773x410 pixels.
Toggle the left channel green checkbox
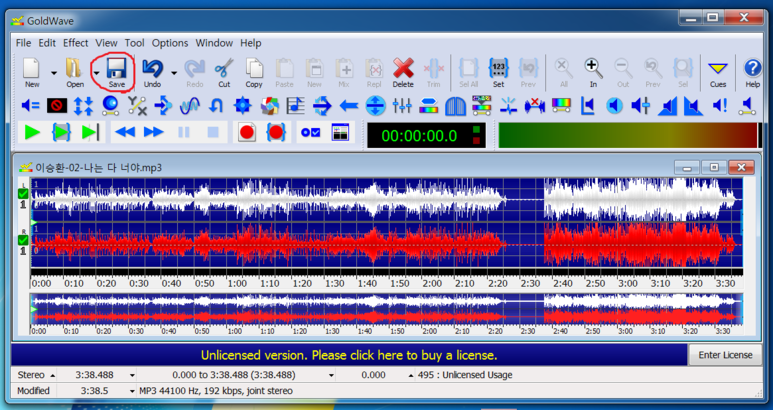[23, 193]
